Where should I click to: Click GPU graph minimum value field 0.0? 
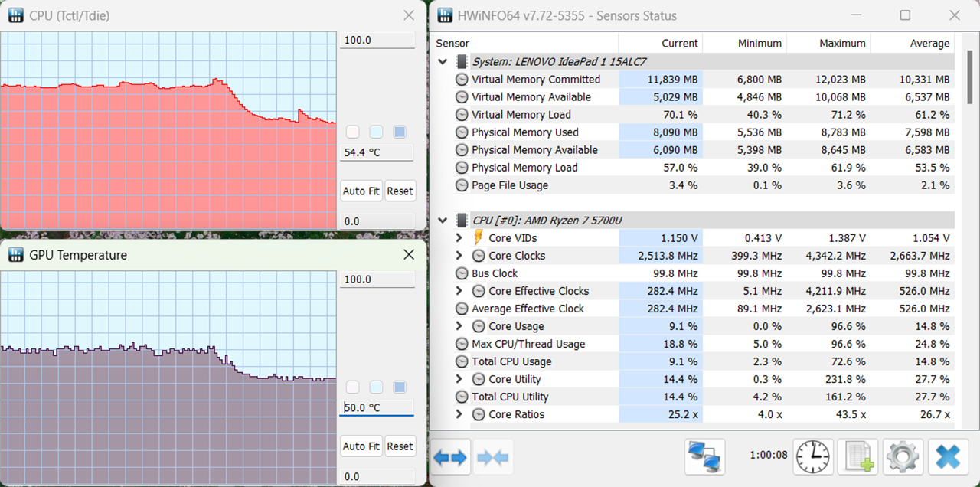377,476
